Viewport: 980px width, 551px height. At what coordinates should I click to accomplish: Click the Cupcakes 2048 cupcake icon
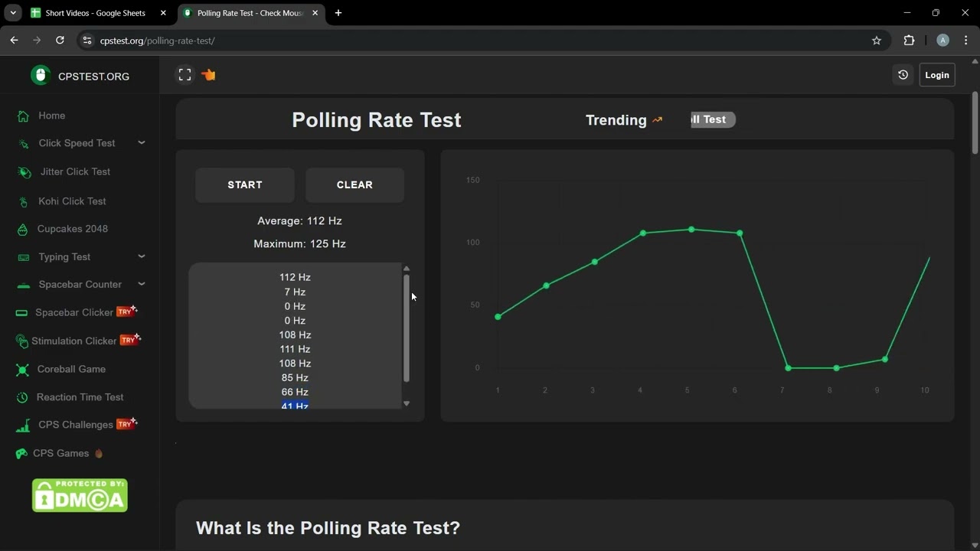pos(23,230)
